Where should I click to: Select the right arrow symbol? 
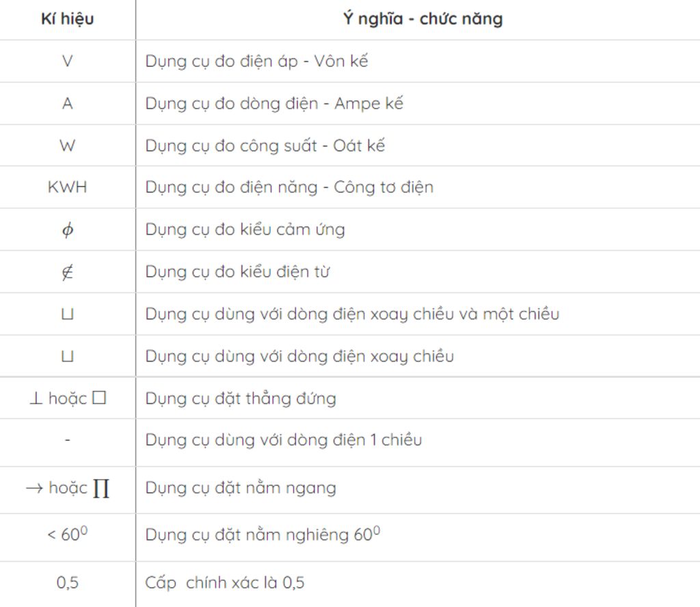[34, 488]
